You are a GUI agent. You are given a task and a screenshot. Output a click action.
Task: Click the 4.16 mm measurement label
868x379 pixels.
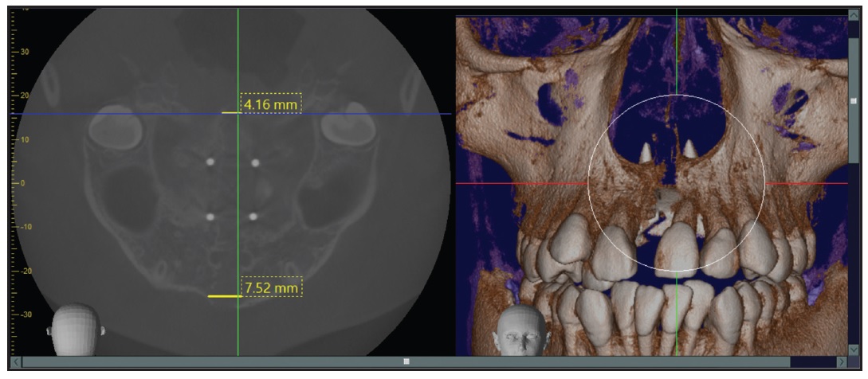coord(271,104)
